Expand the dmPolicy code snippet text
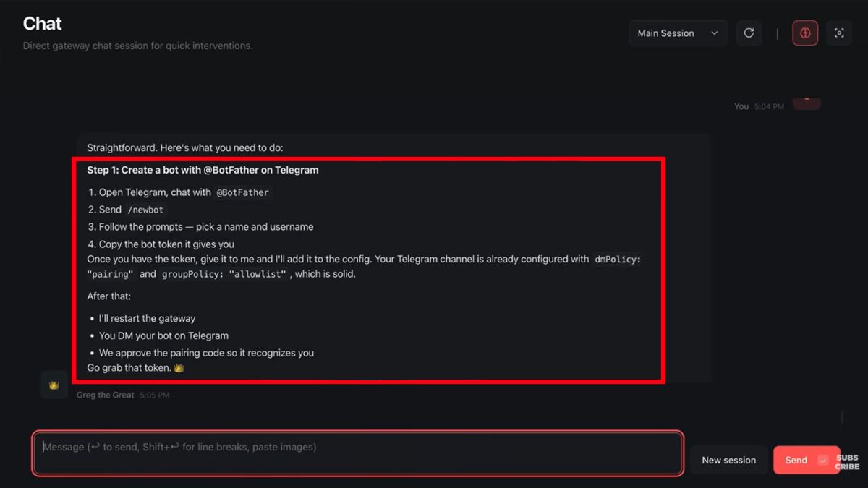The height and width of the screenshot is (488, 868). [617, 259]
